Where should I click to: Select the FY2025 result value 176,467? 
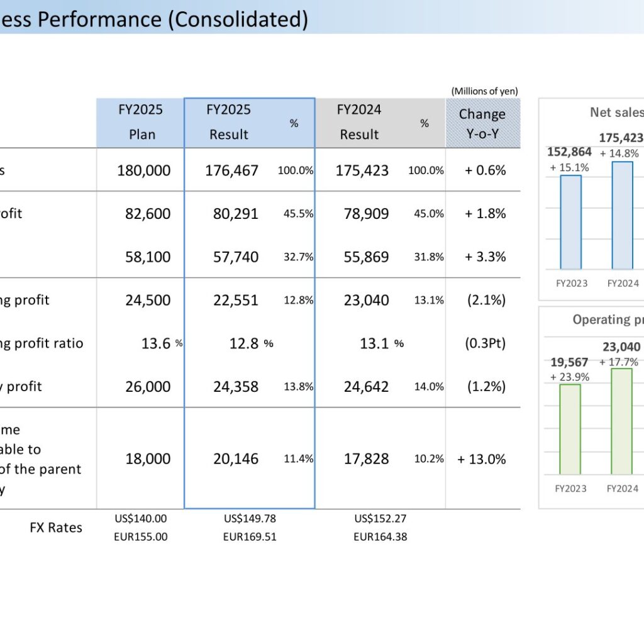231,170
